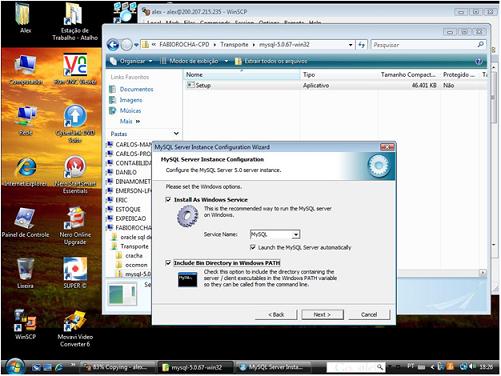Screen dimensions: 501x376
Task: Launch the VNC viewer desktop shortcut
Action: coord(75,69)
